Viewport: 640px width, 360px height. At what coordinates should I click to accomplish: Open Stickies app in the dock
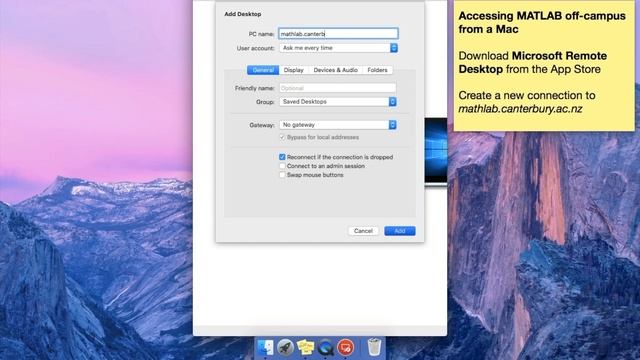point(305,348)
